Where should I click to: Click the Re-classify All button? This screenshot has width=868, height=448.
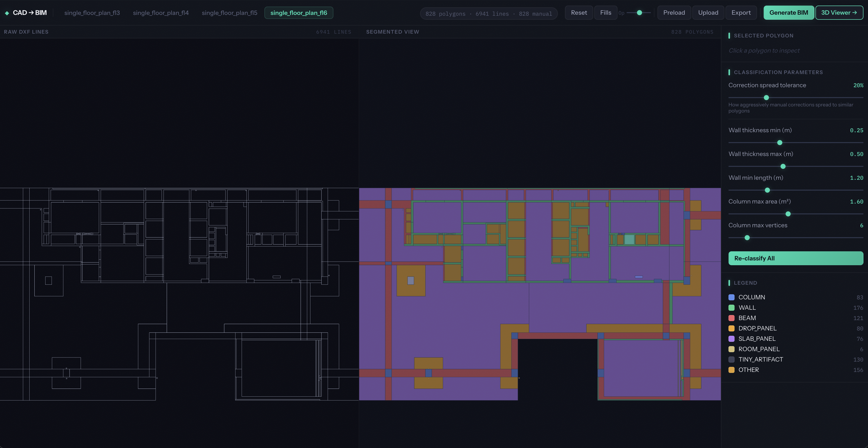point(796,258)
